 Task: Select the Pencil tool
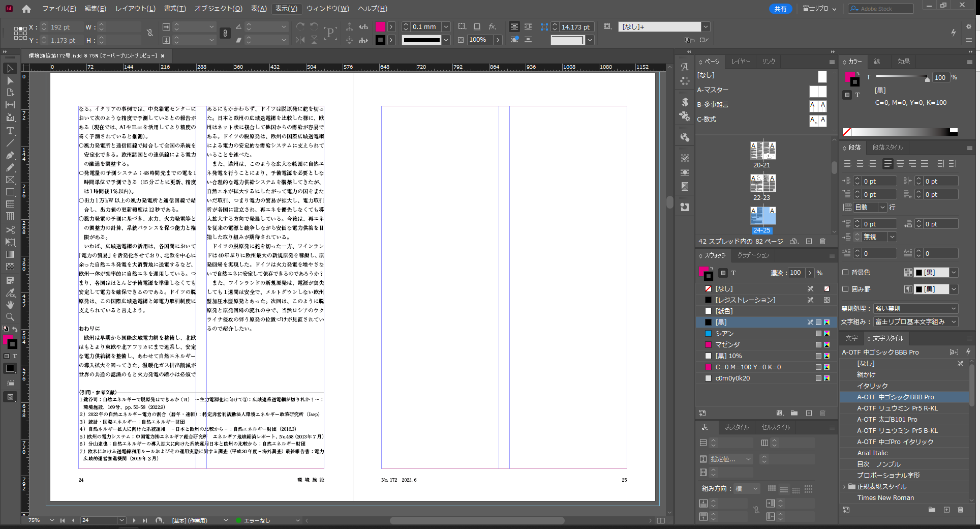[x=10, y=167]
